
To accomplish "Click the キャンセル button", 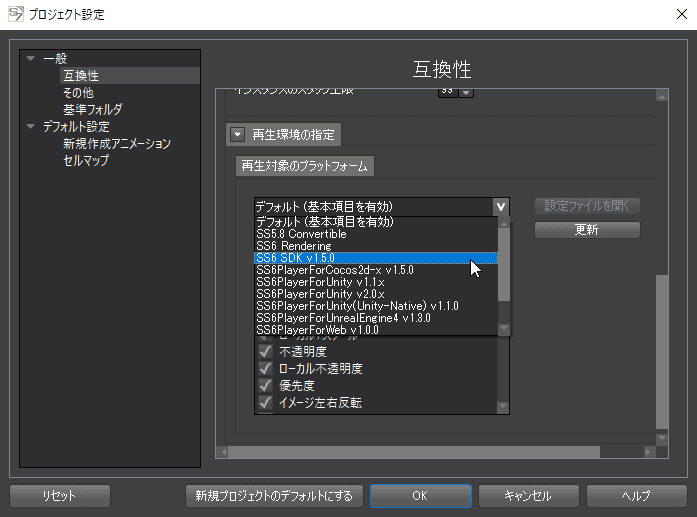I will 529,496.
